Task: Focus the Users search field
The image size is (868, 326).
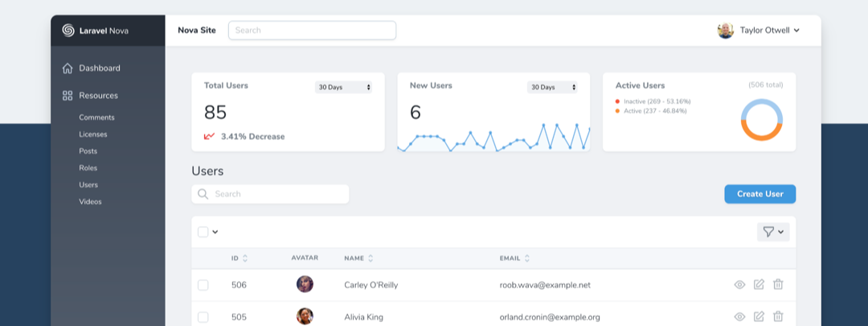Action: click(270, 194)
